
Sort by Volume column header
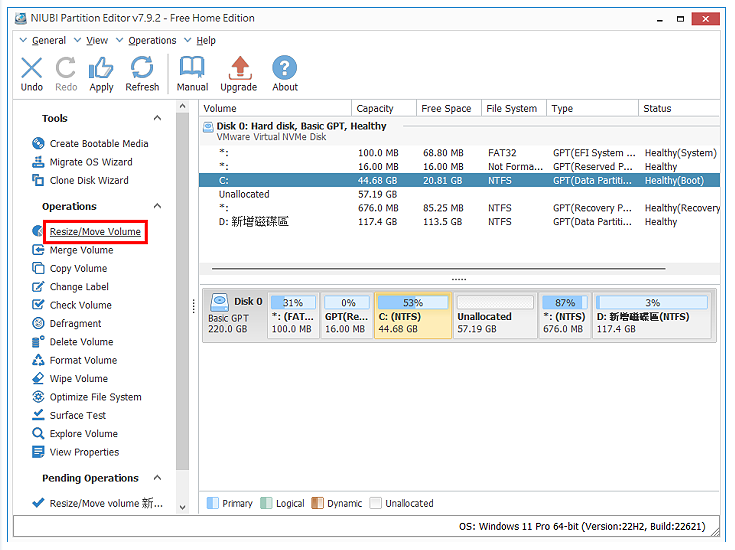click(x=275, y=108)
